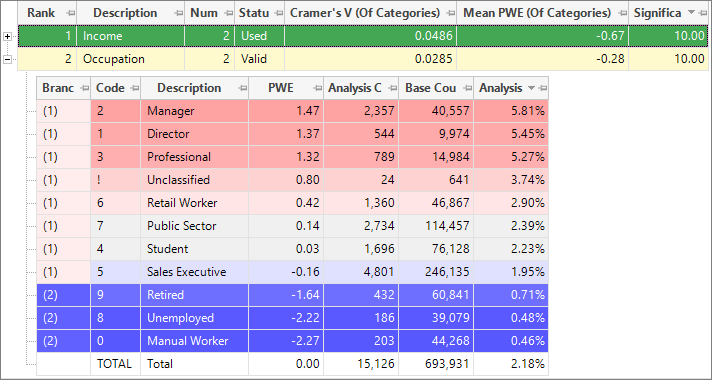Select the Total summary row
The width and height of the screenshot is (712, 380).
click(x=292, y=364)
